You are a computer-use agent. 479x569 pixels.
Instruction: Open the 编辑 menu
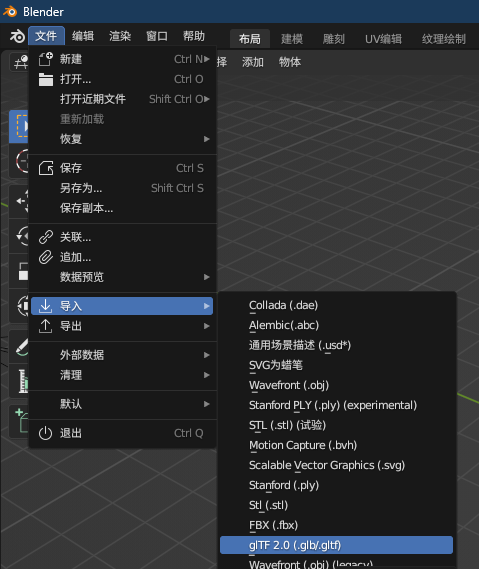click(83, 36)
